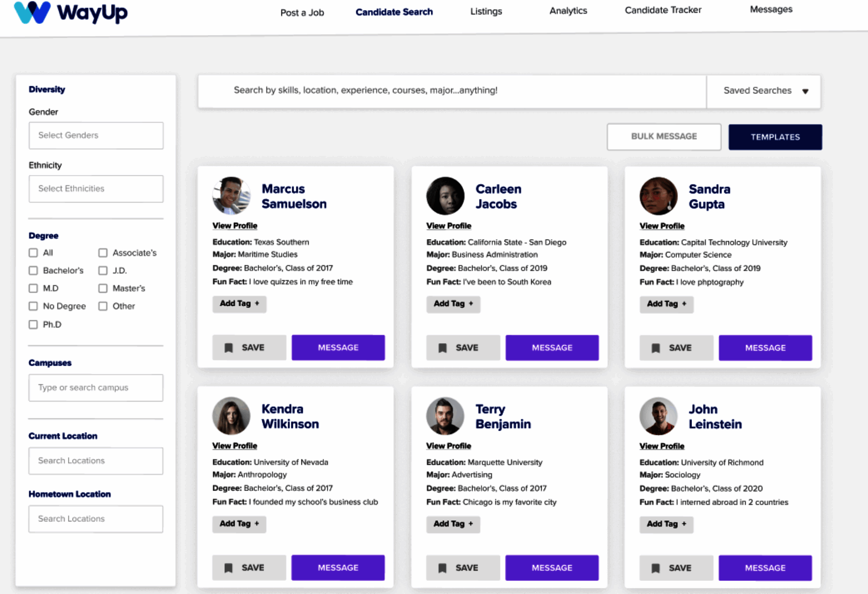868x594 pixels.
Task: Open the Saved Searches dropdown
Action: [x=763, y=91]
